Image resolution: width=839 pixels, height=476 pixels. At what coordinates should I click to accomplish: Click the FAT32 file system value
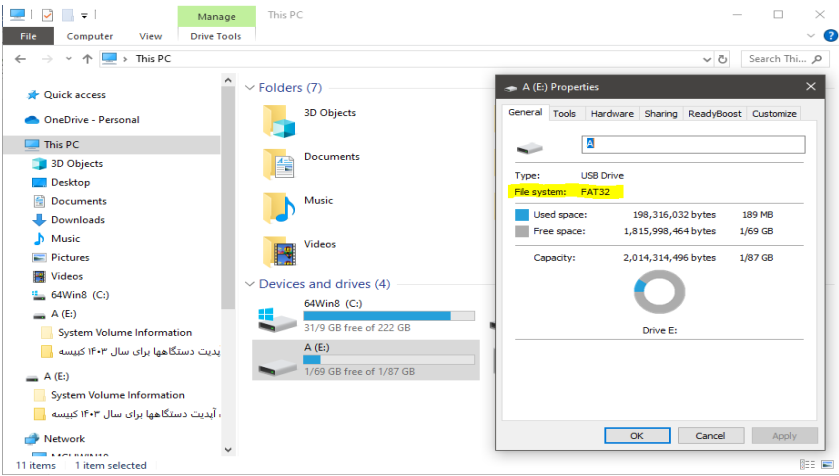coord(595,192)
